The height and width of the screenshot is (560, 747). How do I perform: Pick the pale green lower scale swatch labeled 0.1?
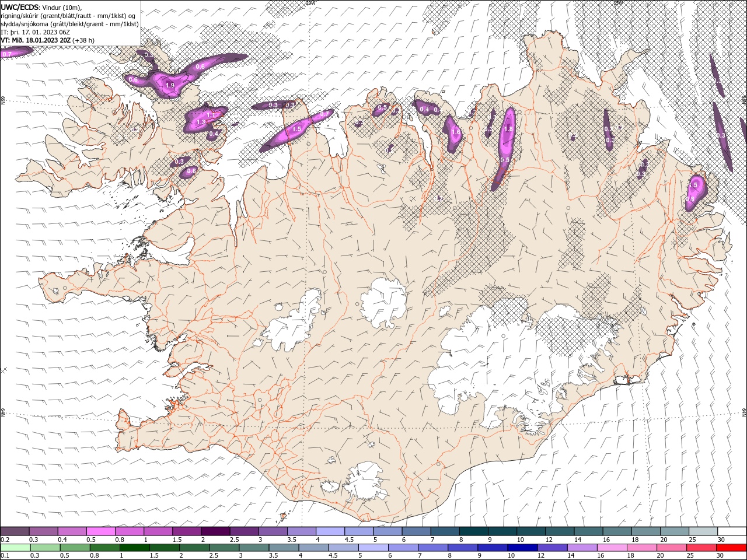15,548
